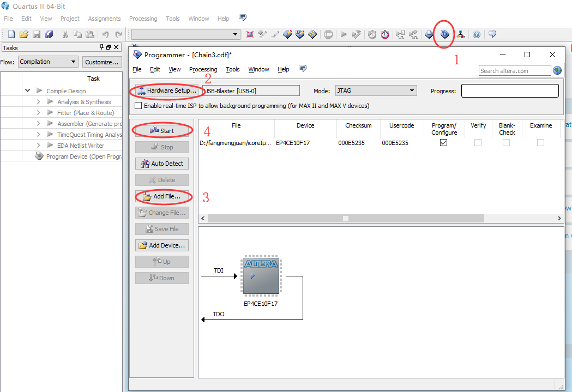Viewport: 572px width, 392px height.
Task: Click the Search altera.com input field
Action: click(x=514, y=70)
